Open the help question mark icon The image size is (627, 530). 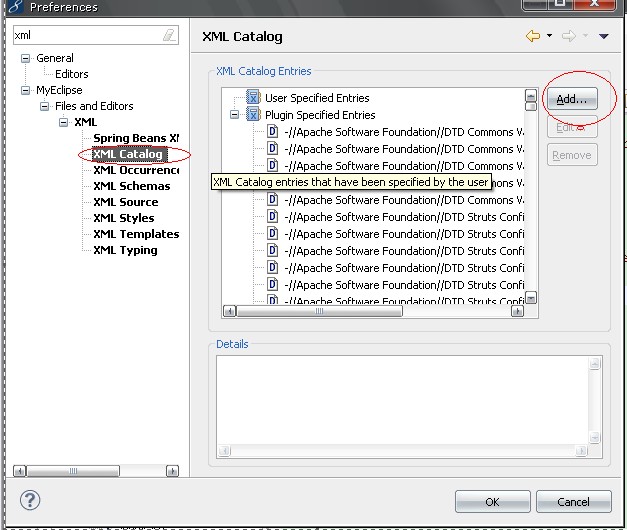tap(30, 500)
